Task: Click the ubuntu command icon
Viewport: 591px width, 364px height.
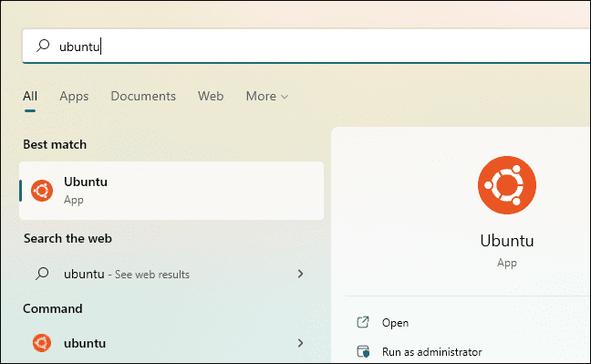Action: tap(42, 343)
